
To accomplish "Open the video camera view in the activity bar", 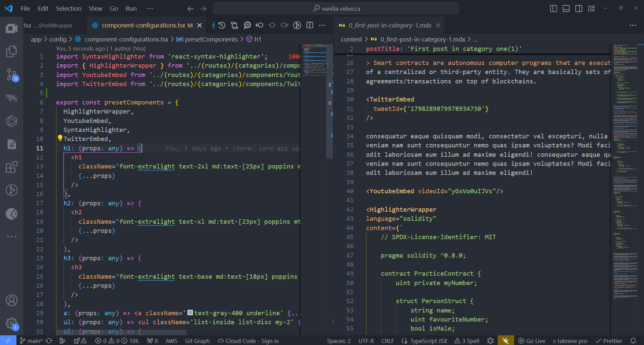I will (11, 28).
